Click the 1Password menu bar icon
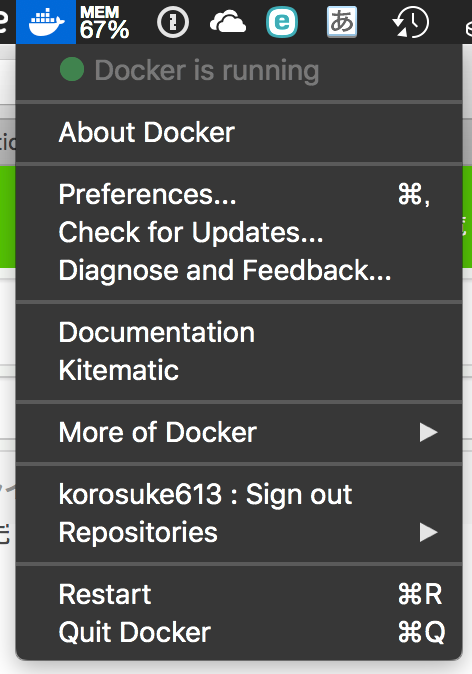The image size is (472, 674). (x=173, y=22)
